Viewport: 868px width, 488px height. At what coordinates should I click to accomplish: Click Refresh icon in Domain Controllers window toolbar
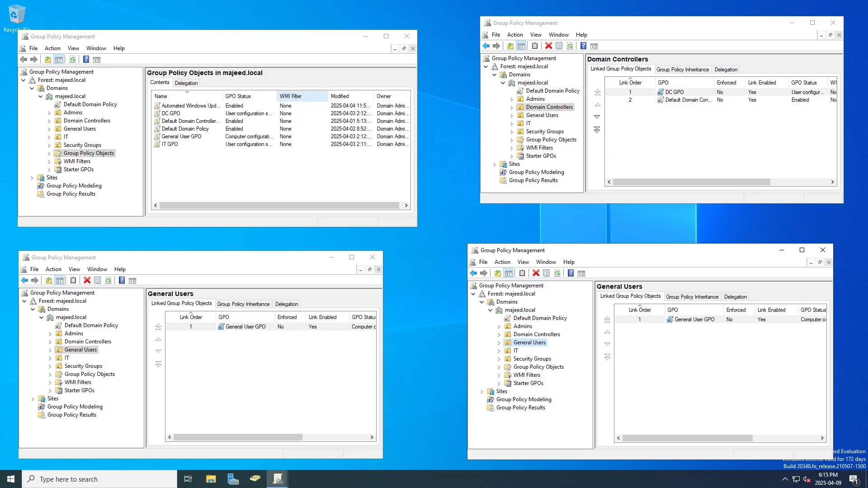coord(570,46)
